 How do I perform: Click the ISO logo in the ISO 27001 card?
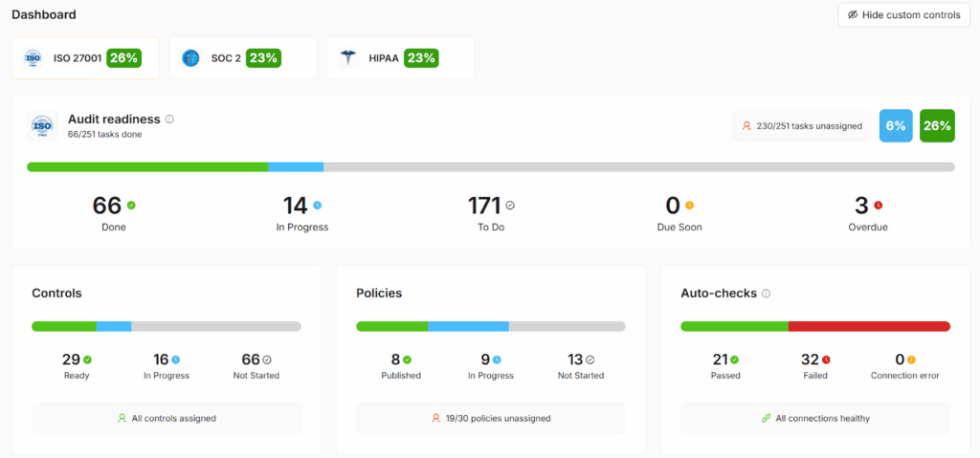pyautogui.click(x=33, y=58)
